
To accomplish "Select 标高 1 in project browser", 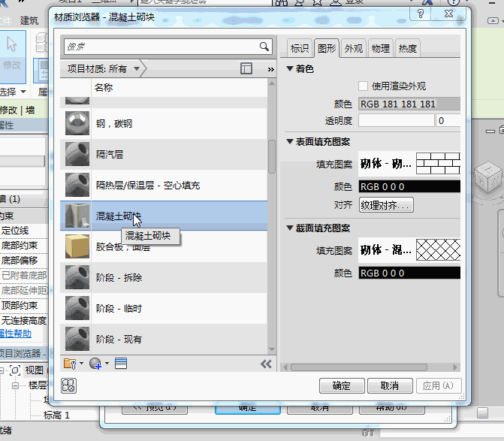I will point(56,415).
